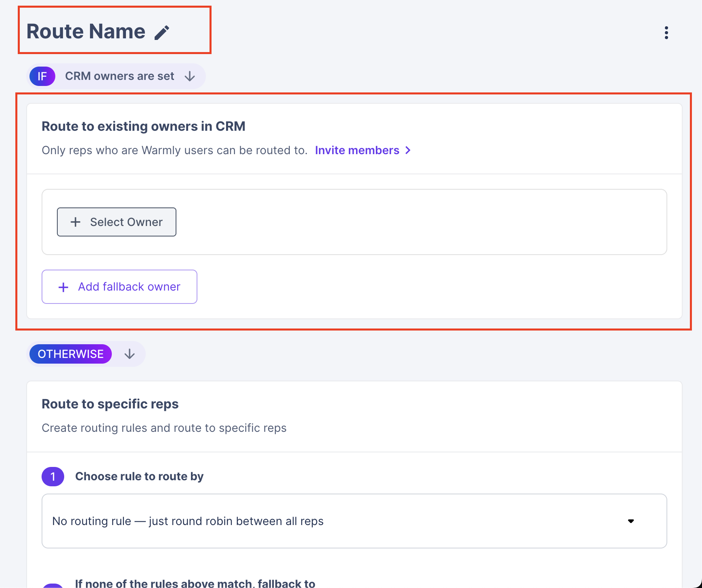Click the Route to specific reps heading
Image resolution: width=702 pixels, height=588 pixels.
[x=110, y=404]
